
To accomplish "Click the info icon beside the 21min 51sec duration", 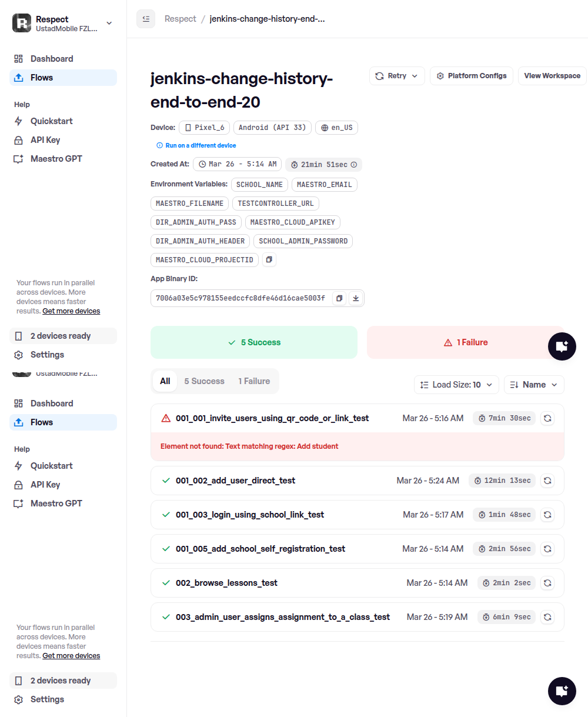I will click(x=354, y=165).
